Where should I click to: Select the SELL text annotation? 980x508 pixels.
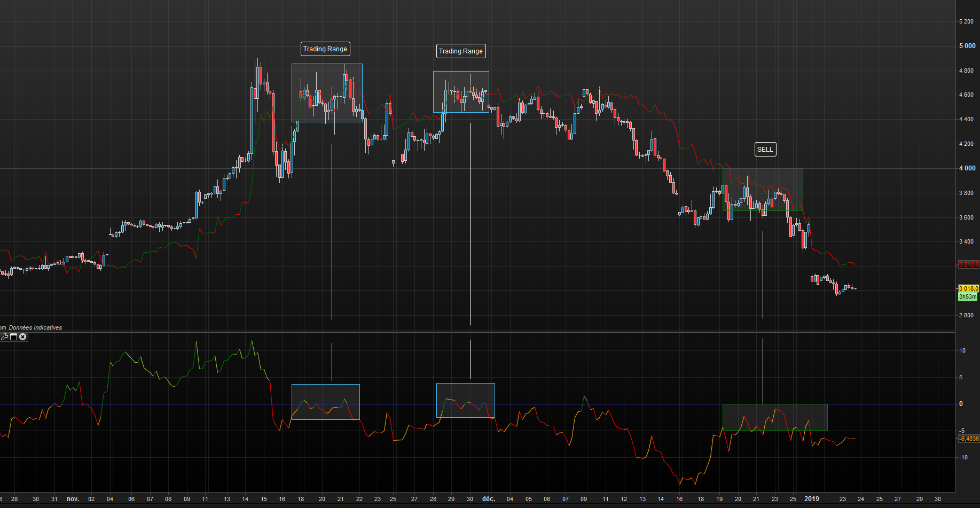tap(765, 150)
